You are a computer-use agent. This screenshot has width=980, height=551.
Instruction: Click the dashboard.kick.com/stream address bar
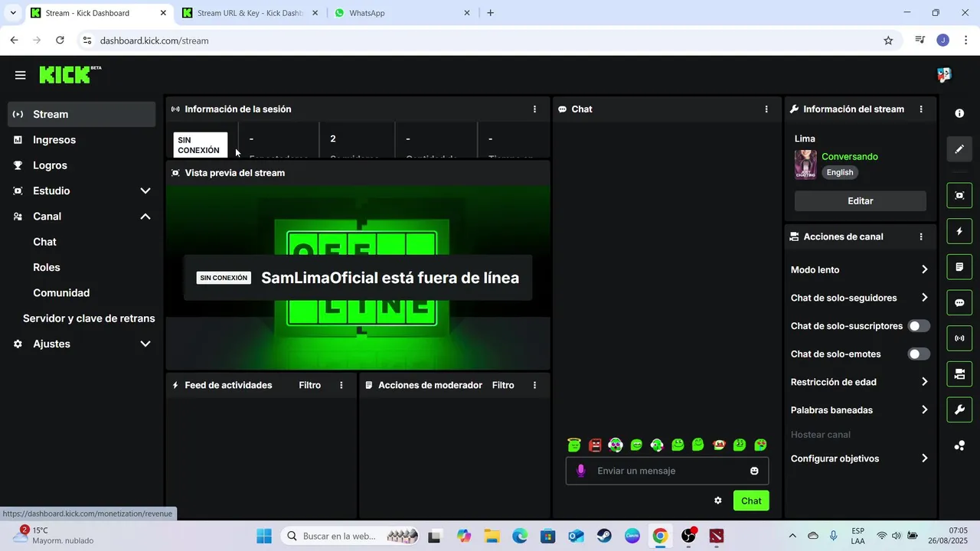point(490,41)
